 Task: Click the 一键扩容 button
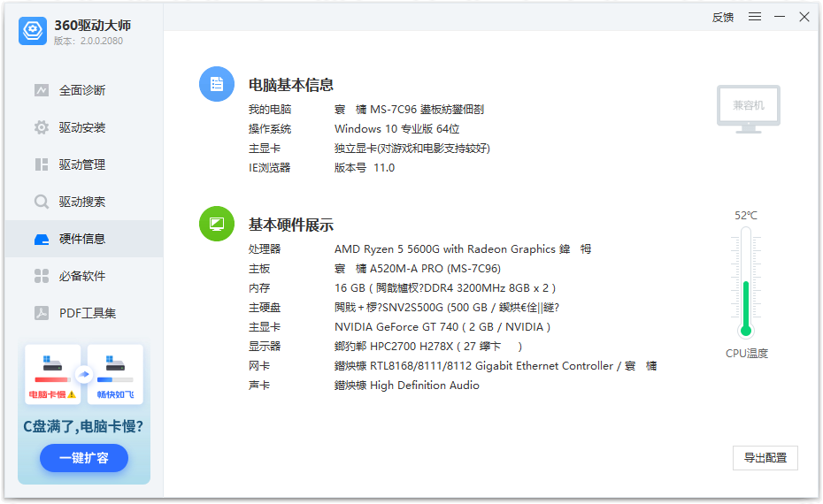tap(84, 458)
